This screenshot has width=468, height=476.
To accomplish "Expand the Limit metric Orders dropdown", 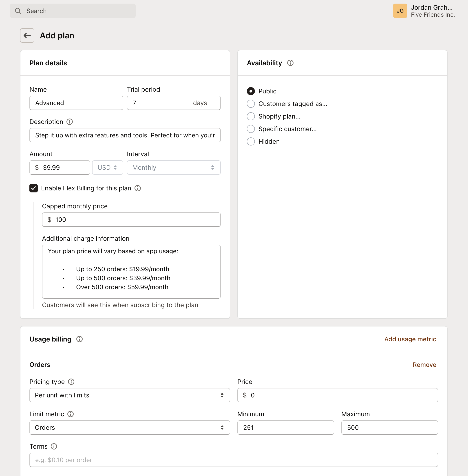I will pyautogui.click(x=130, y=428).
